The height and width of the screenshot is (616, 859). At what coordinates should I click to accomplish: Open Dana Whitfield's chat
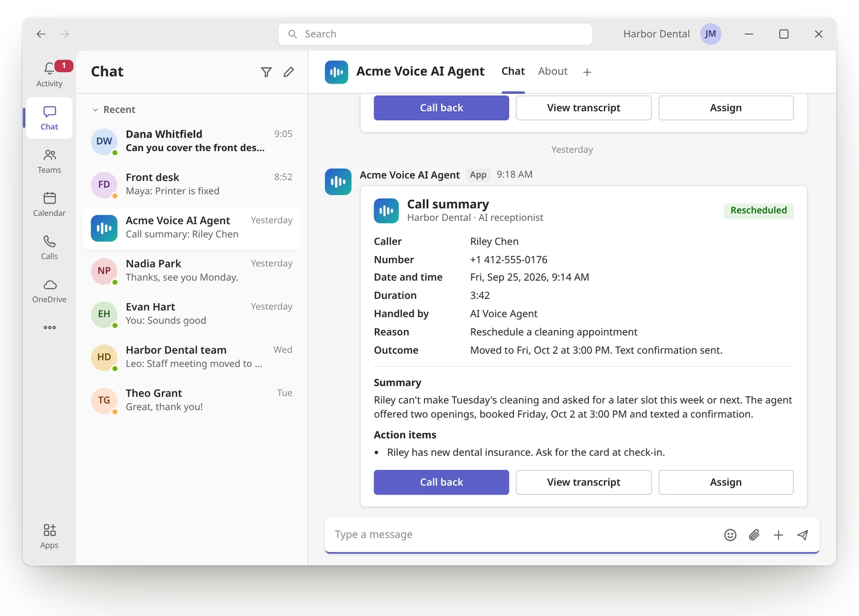(x=192, y=142)
